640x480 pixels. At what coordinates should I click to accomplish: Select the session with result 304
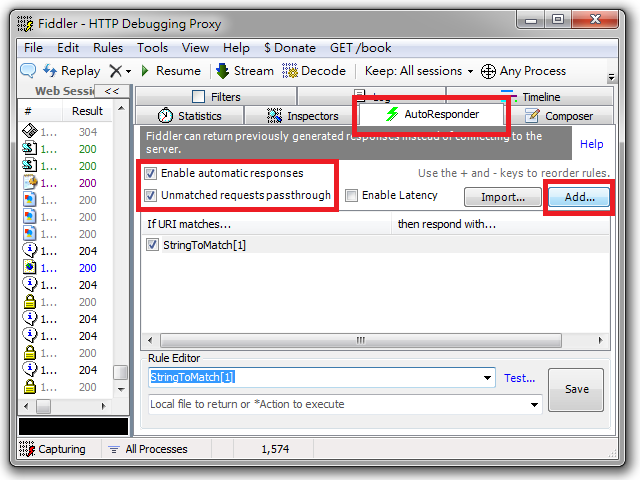(x=65, y=132)
